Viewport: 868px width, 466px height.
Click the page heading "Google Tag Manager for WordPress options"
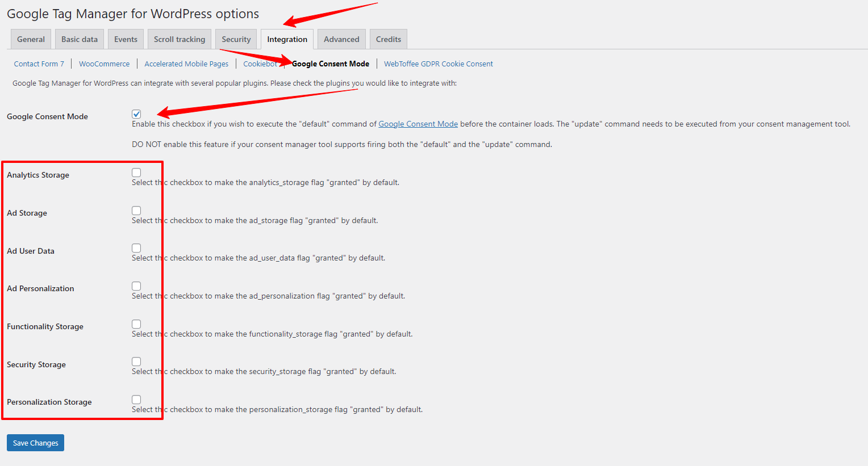point(133,14)
